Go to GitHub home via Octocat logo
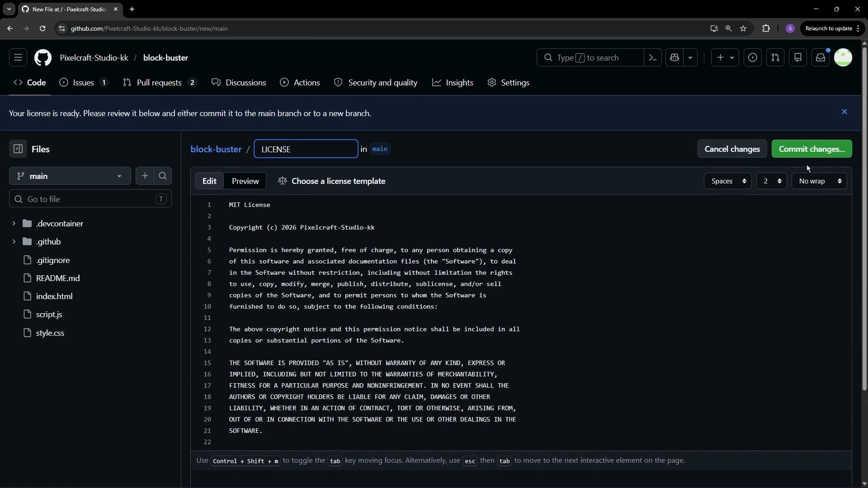This screenshot has width=868, height=488. coord(43,58)
